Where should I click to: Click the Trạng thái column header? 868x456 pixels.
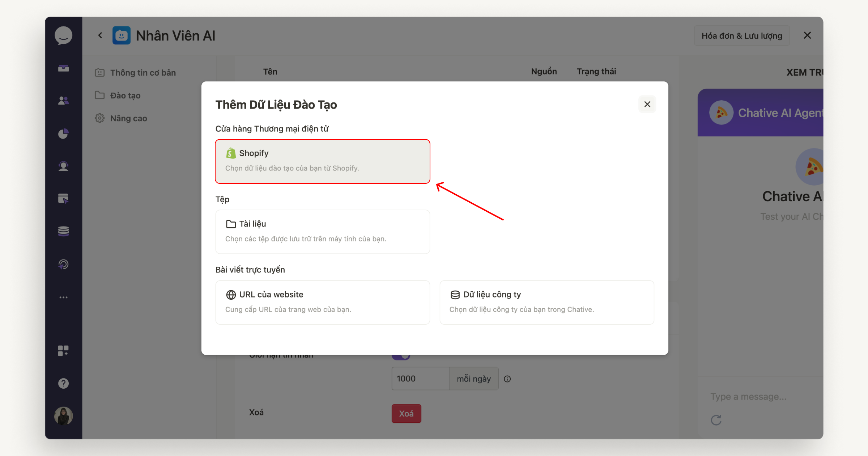[596, 72]
